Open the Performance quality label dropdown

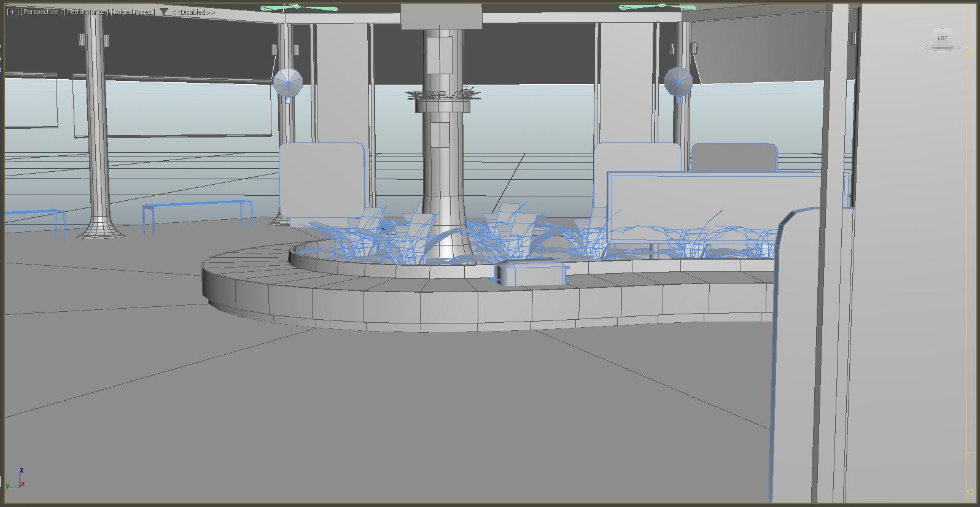click(87, 12)
